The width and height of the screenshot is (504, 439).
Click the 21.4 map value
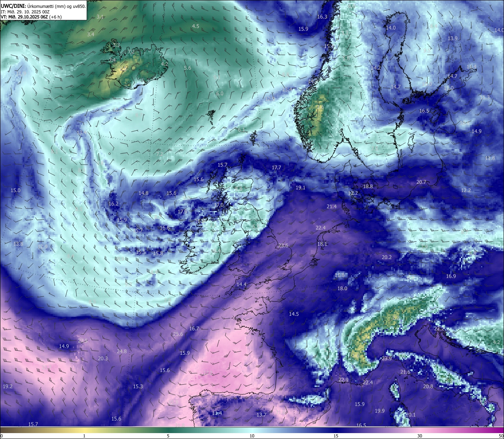click(x=332, y=207)
